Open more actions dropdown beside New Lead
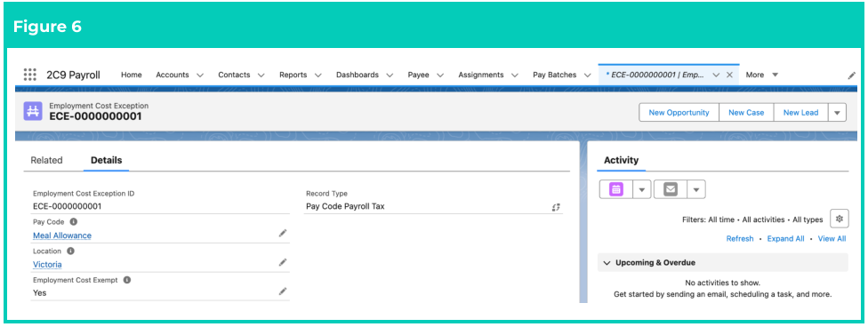This screenshot has width=868, height=327. (837, 112)
